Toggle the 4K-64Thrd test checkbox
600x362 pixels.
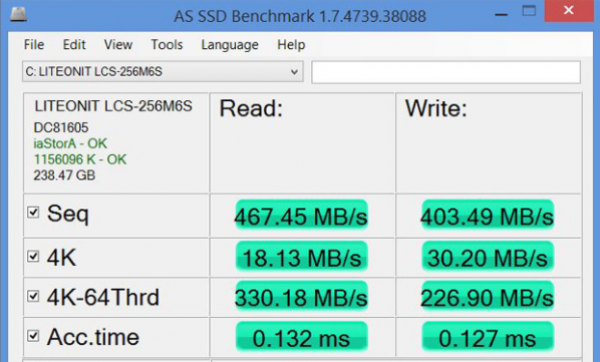[x=33, y=296]
